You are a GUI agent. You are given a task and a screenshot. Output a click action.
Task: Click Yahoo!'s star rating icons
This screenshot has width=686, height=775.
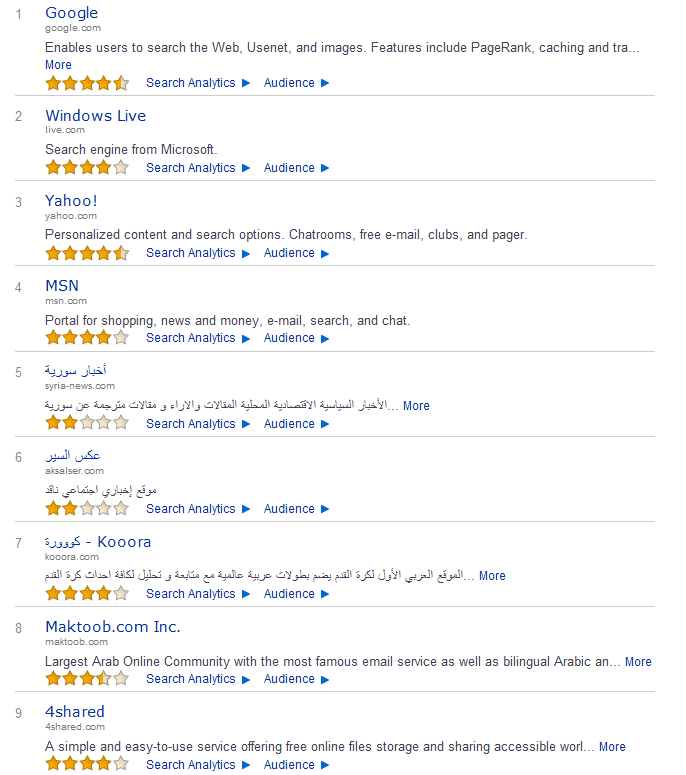coord(87,253)
